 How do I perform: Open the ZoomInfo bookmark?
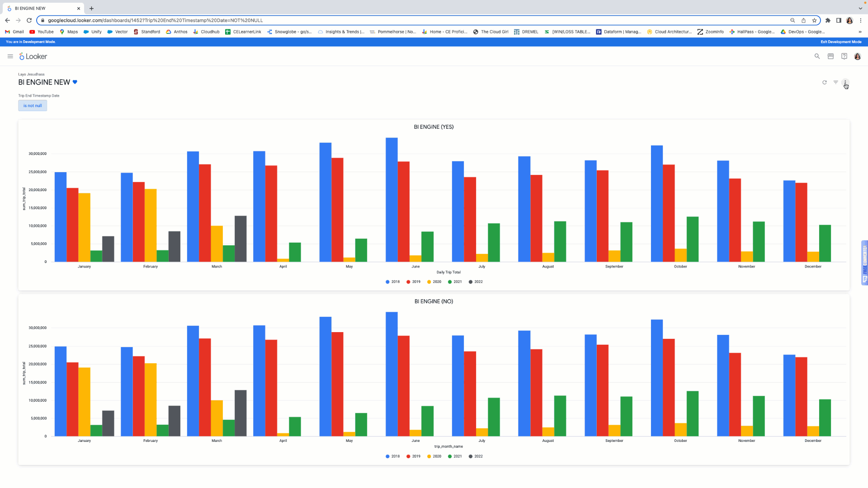711,32
